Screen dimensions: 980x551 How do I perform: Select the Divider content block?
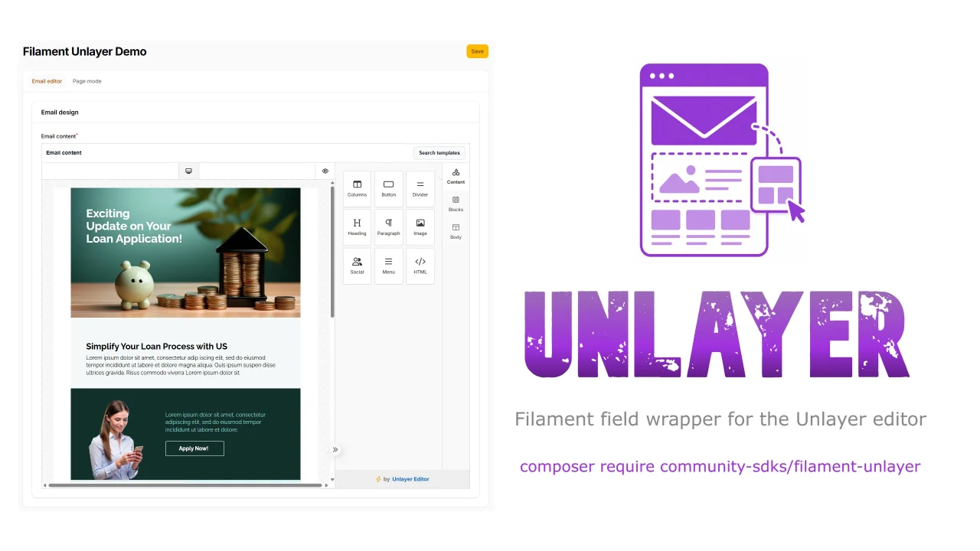(x=420, y=189)
